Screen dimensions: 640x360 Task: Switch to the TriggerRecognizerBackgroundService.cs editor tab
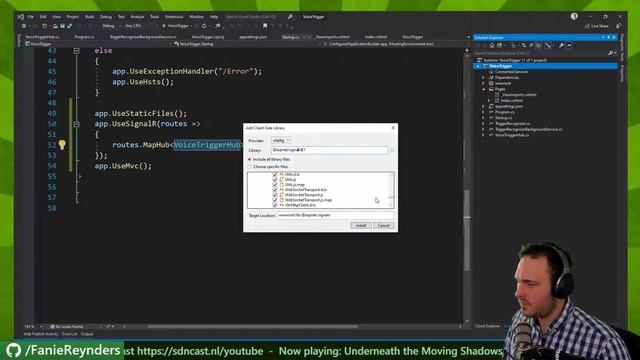(x=142, y=37)
